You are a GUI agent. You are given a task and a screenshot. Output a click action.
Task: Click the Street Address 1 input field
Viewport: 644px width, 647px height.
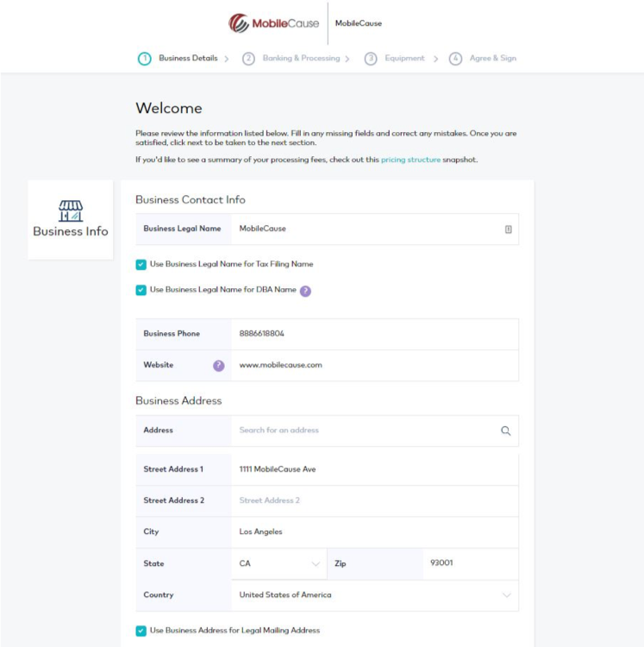(375, 469)
